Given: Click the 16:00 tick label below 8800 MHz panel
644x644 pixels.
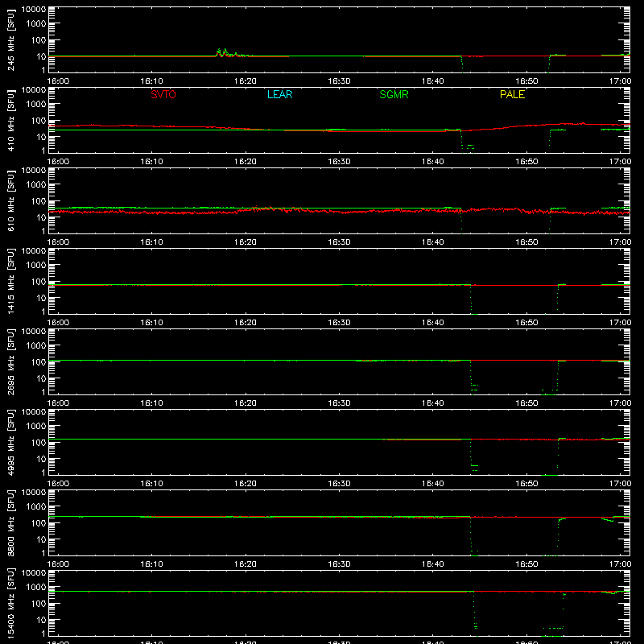Looking at the screenshot, I should coord(58,564).
